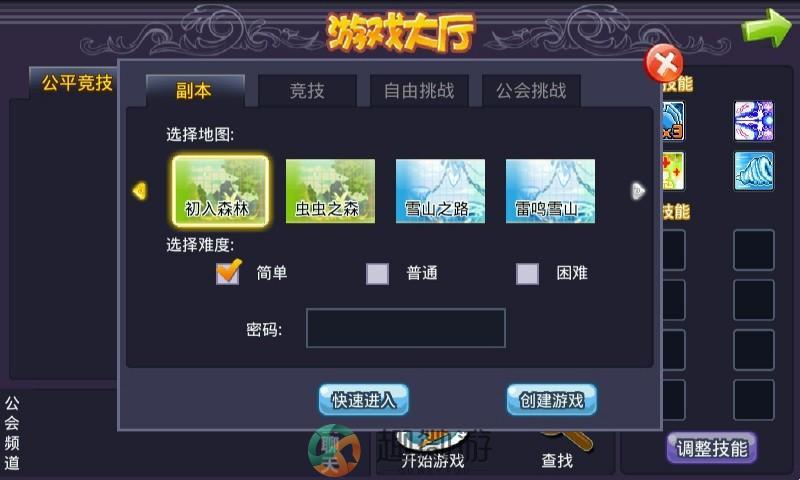This screenshot has height=480, width=800.
Task: Check the 困难 difficulty checkbox
Action: pos(527,273)
